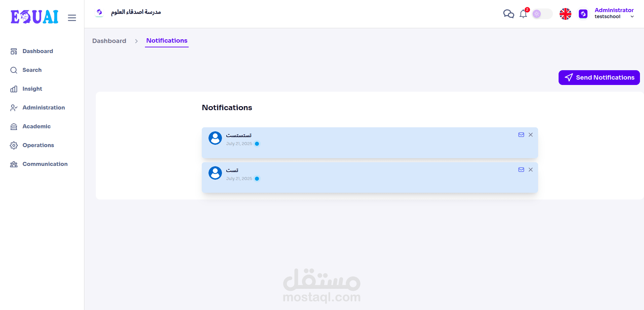Expand the Academic sidebar section

tap(36, 126)
